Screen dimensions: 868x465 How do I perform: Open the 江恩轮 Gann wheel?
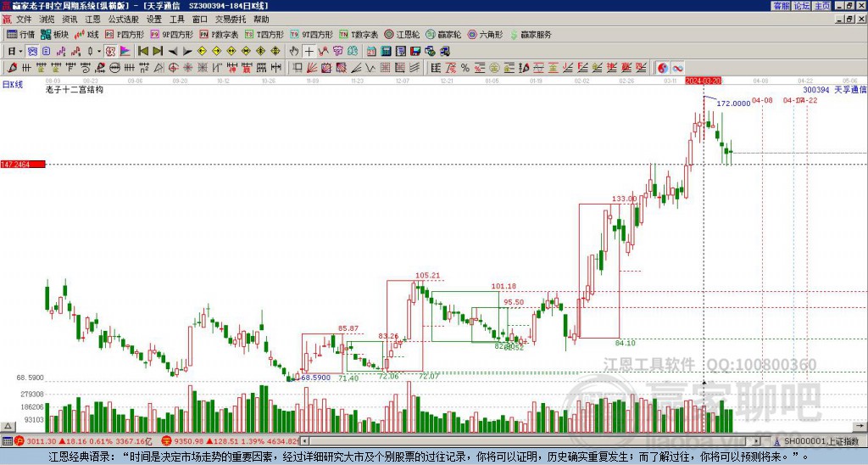[403, 34]
